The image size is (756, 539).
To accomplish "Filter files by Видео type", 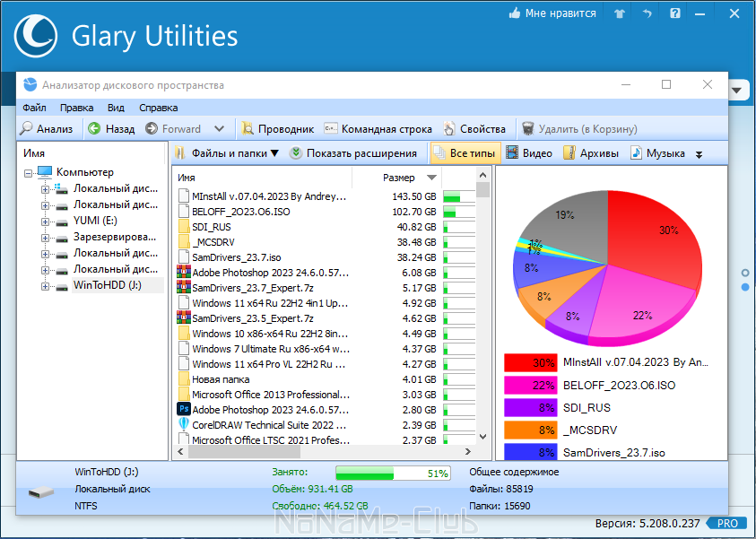I will tap(529, 153).
